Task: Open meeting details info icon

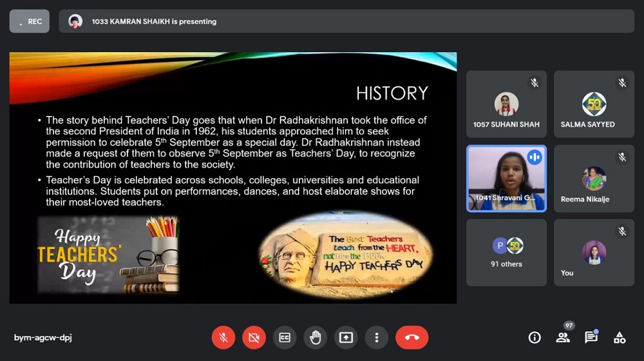Action: [x=535, y=337]
